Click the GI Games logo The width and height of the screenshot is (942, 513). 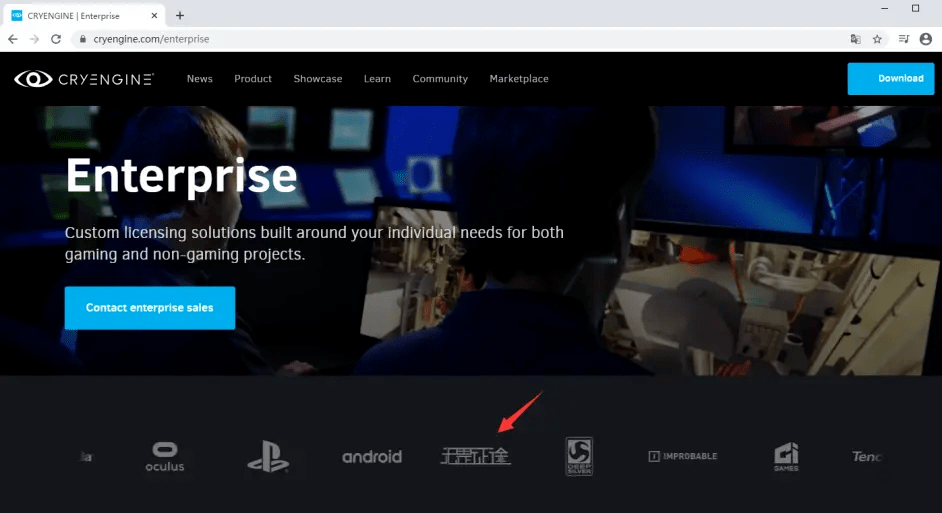[x=786, y=457]
